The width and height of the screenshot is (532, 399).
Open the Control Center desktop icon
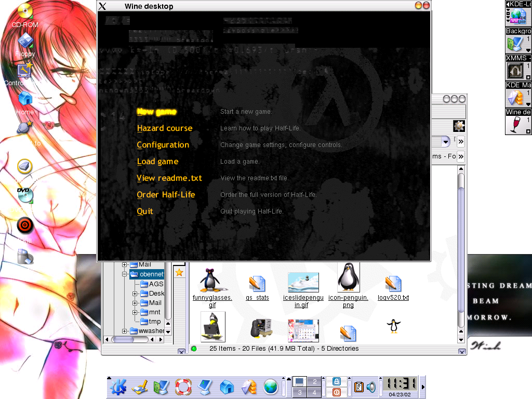tap(25, 70)
